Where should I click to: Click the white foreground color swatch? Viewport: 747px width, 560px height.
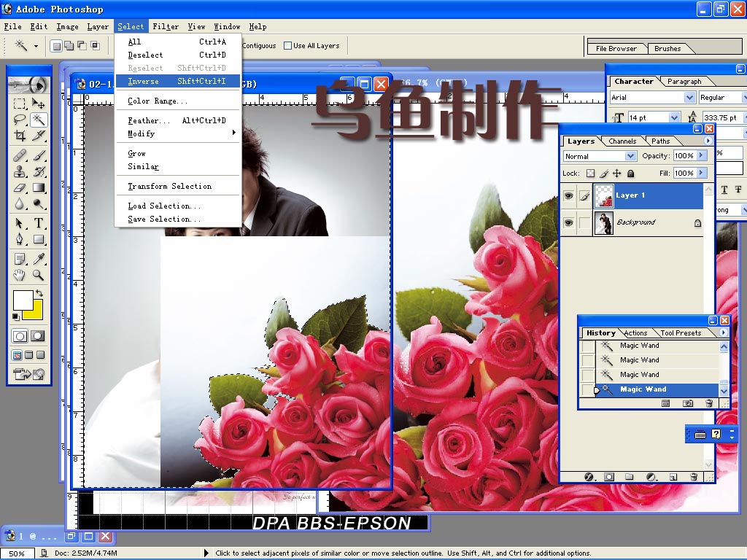[x=21, y=299]
